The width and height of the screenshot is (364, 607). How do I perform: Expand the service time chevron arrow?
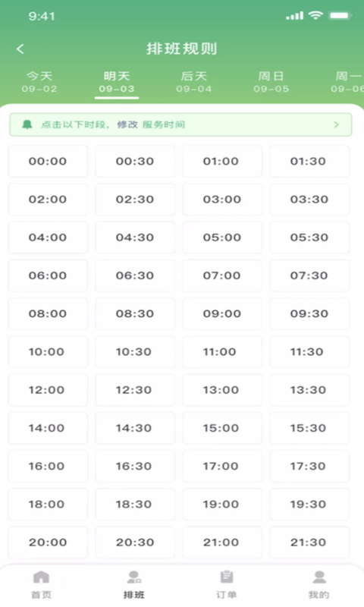point(336,124)
